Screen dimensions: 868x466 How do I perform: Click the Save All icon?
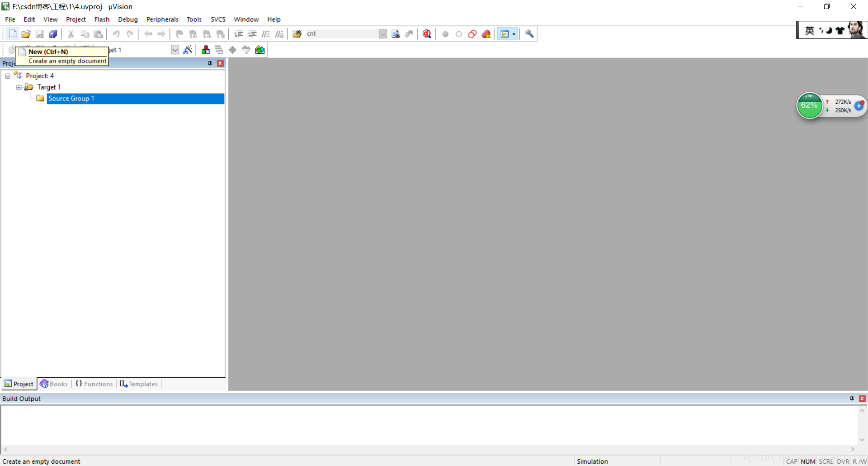point(53,34)
